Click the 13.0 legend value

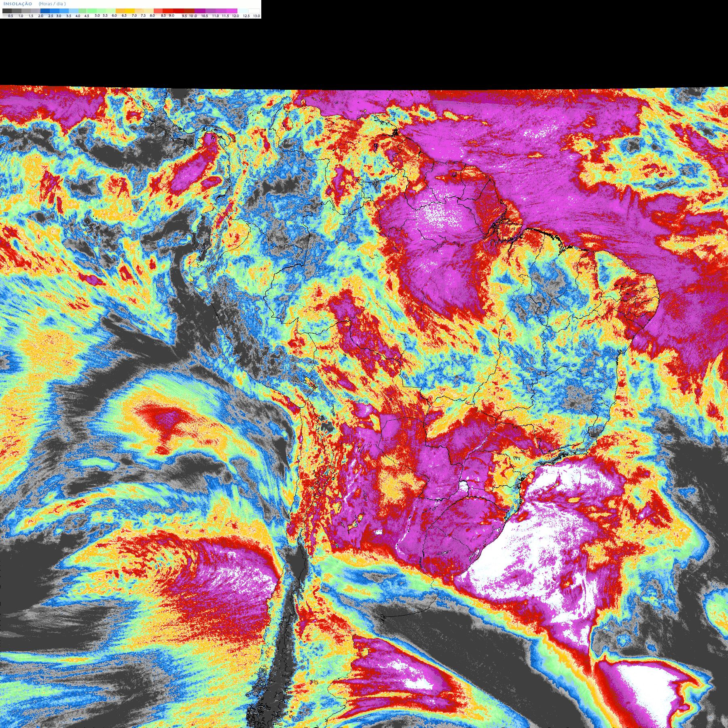pyautogui.click(x=256, y=16)
